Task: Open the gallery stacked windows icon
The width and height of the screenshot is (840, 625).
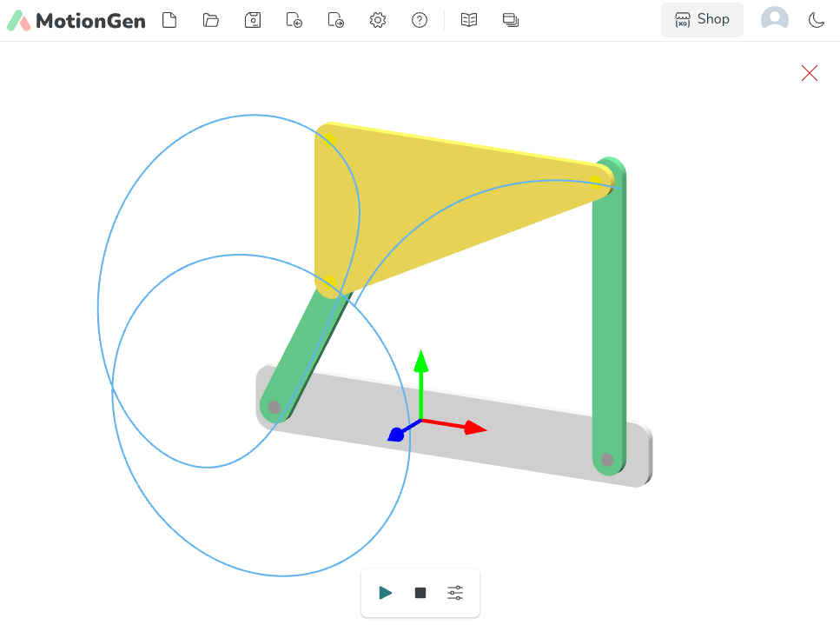Action: pos(511,20)
